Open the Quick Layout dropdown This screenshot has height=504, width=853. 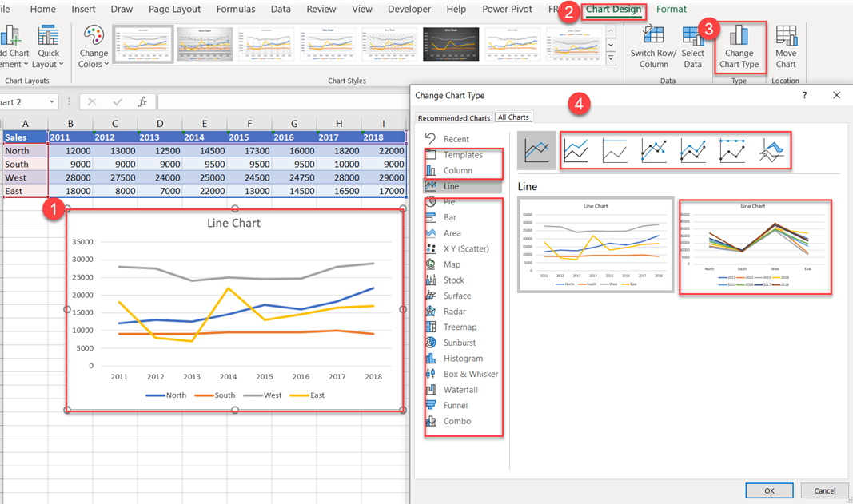click(48, 47)
